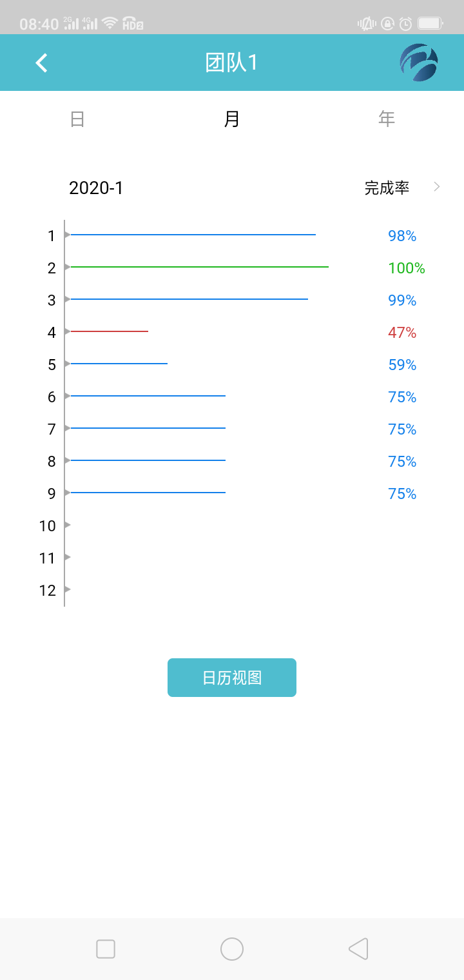The image size is (464, 980).
Task: Open the 日历视图 calendar view button
Action: (x=232, y=678)
